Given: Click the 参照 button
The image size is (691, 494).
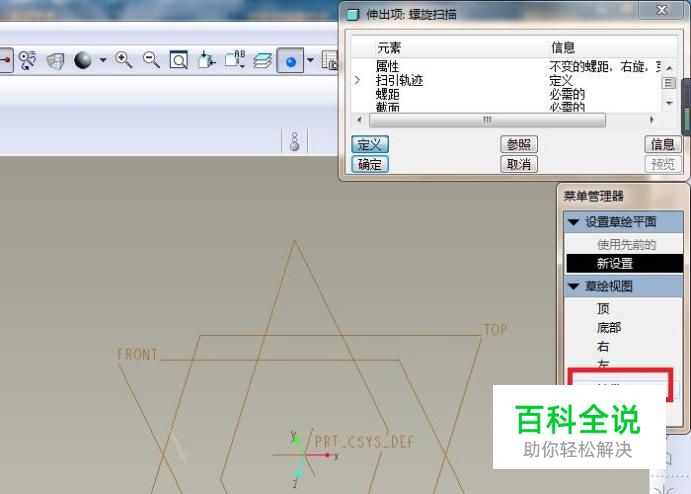Looking at the screenshot, I should pyautogui.click(x=519, y=144).
